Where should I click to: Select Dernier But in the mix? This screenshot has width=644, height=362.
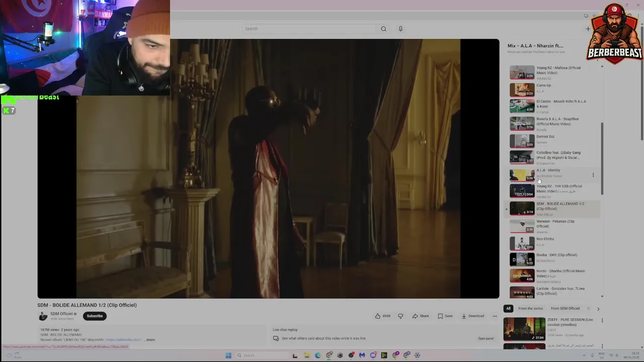point(553,140)
